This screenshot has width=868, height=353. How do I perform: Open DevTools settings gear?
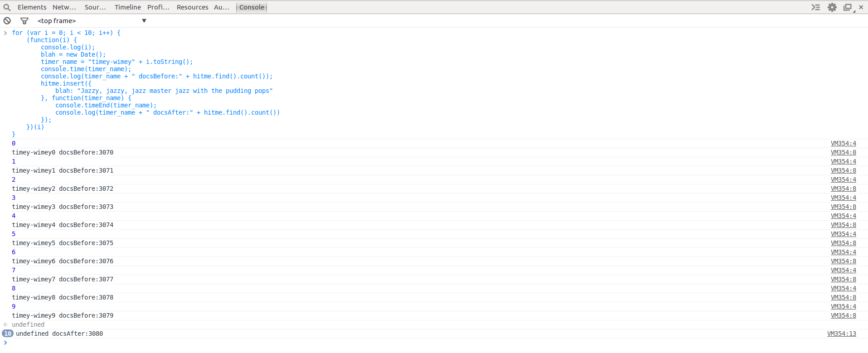pyautogui.click(x=832, y=7)
